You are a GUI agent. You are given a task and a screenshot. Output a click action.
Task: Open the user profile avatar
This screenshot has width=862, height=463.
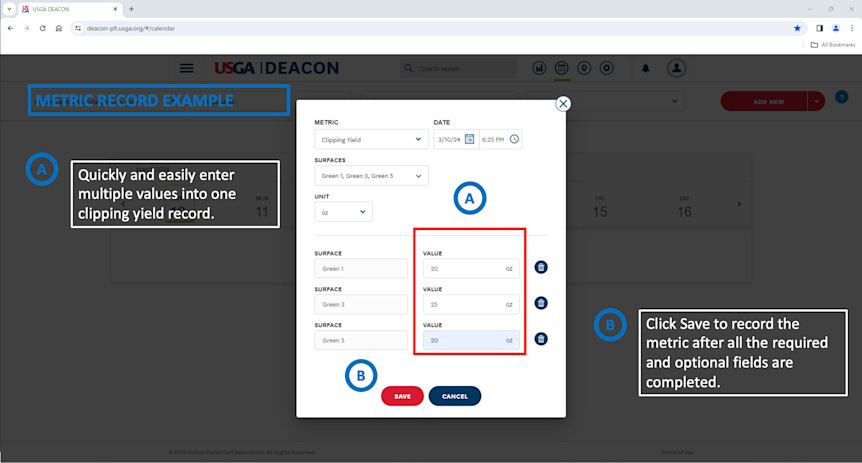(676, 68)
